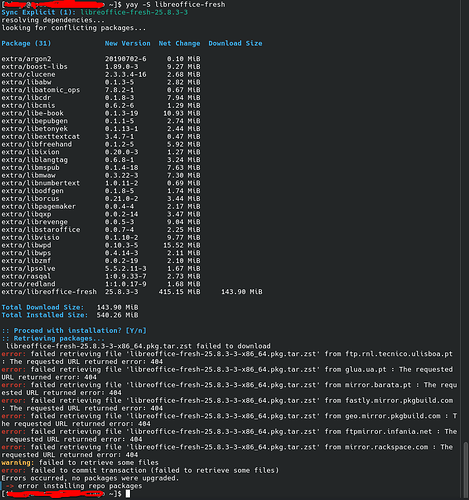
Task: Click the 'extra/libfreehand' package name
Action: [37, 144]
